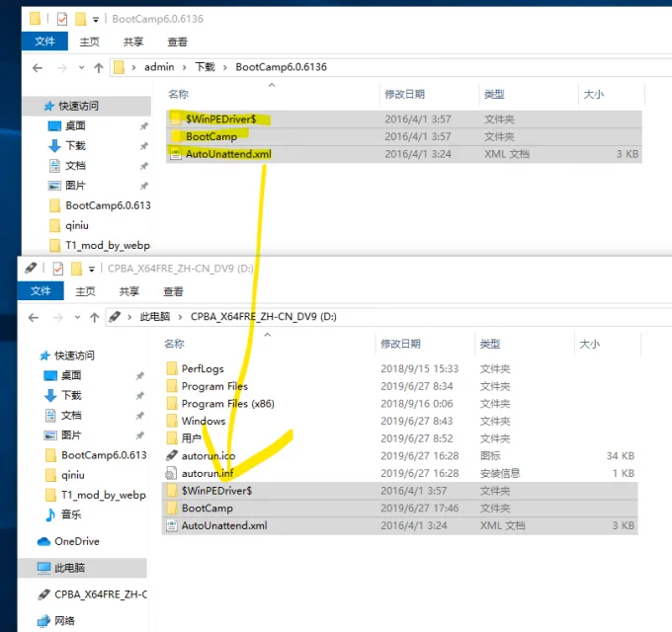Image resolution: width=672 pixels, height=632 pixels.
Task: Select BootCamp folder in D: drive window
Action: click(399, 509)
